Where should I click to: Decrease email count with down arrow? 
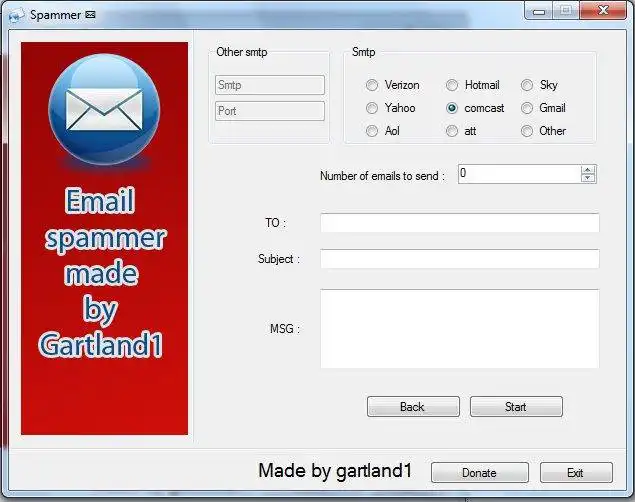[x=588, y=178]
